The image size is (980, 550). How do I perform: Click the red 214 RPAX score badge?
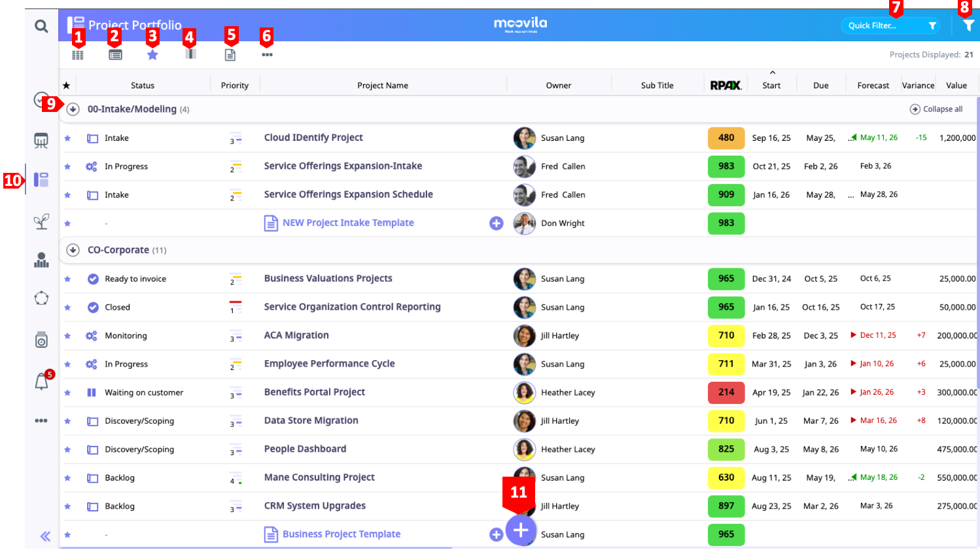(726, 392)
